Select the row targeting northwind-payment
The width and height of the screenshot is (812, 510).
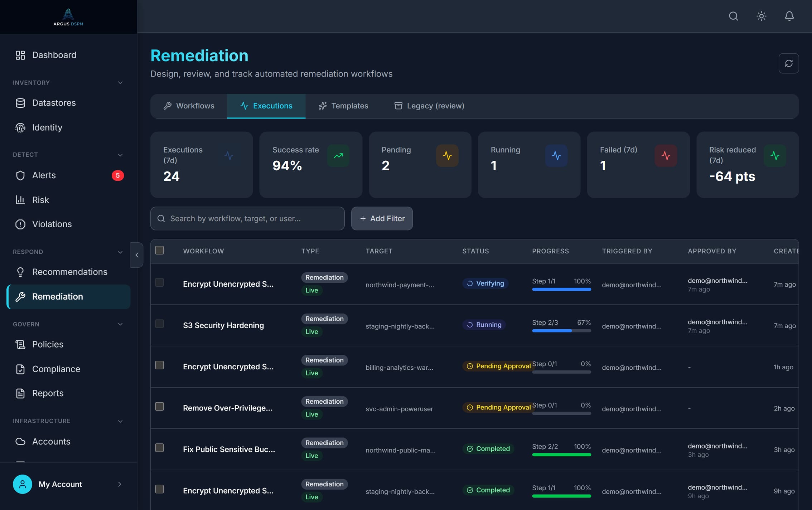point(159,282)
